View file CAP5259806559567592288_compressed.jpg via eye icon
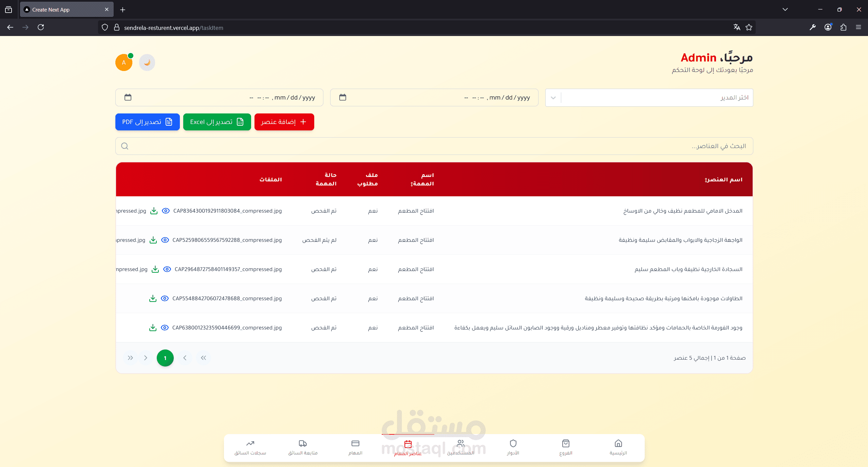This screenshot has width=868, height=467. coord(165,240)
